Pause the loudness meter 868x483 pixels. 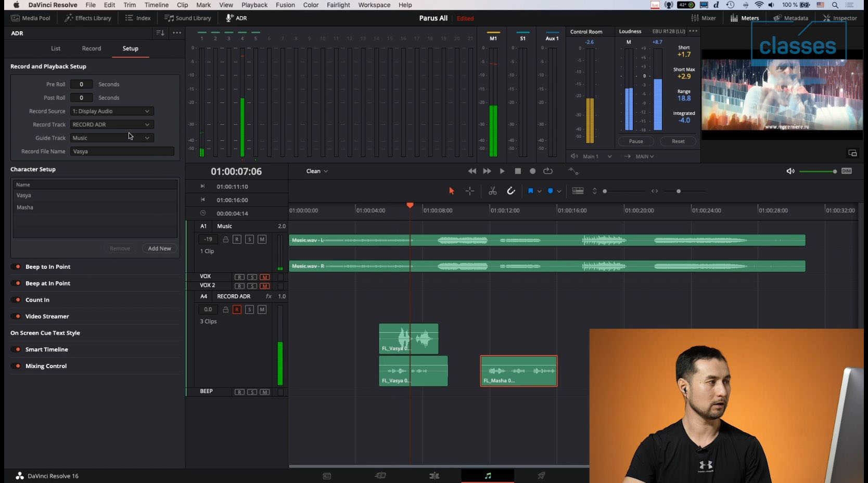click(x=636, y=141)
